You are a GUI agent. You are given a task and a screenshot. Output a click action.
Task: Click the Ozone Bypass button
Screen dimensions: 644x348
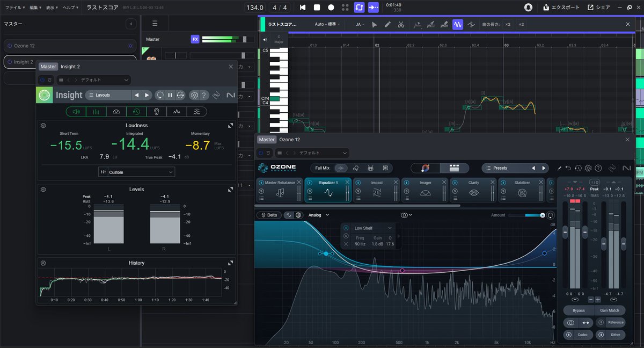[x=579, y=310]
